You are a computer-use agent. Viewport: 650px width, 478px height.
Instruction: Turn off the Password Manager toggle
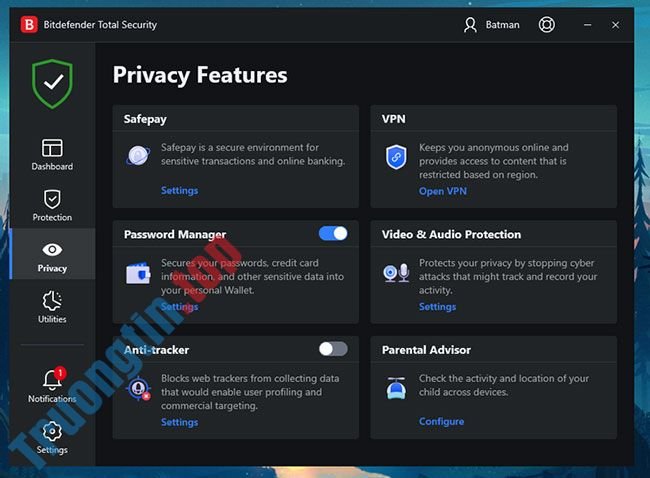coord(333,233)
